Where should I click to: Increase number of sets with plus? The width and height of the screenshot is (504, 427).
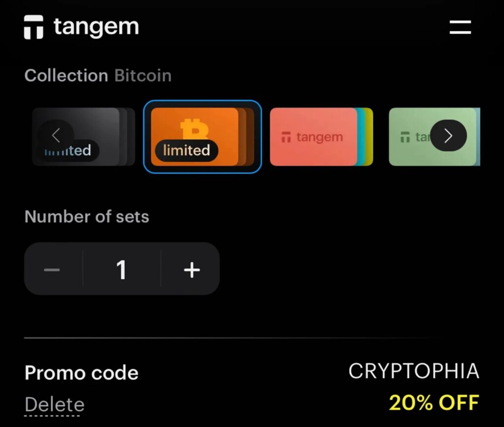click(x=191, y=269)
